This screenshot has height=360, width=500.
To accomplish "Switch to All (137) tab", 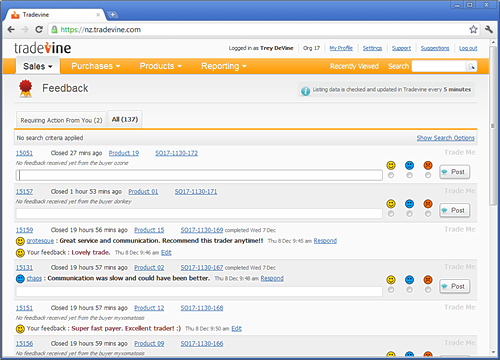I will coord(125,119).
